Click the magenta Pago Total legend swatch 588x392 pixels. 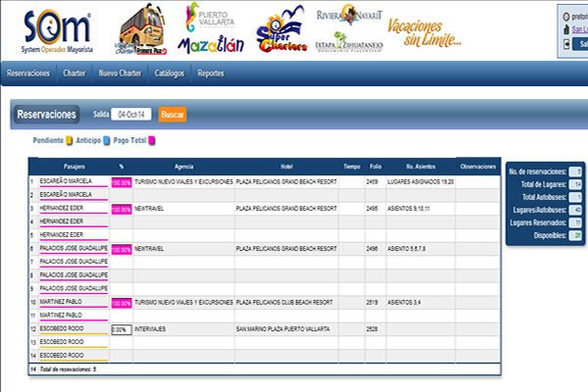[x=153, y=141]
